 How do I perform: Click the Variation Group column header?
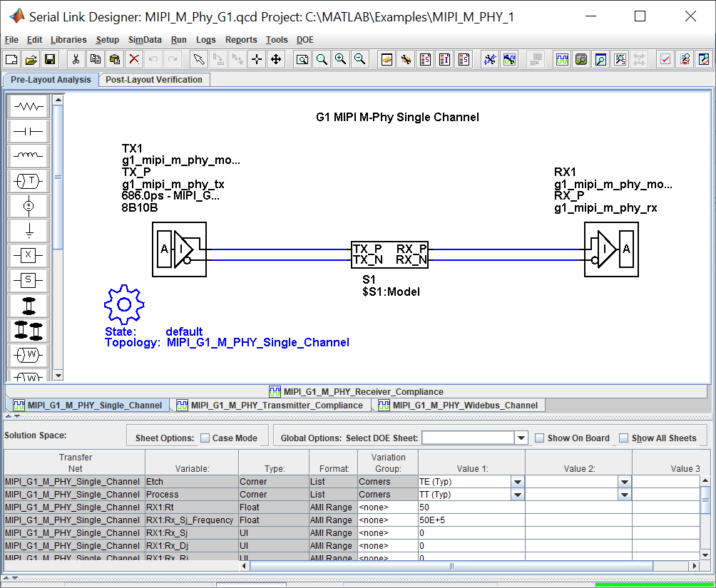tap(388, 463)
